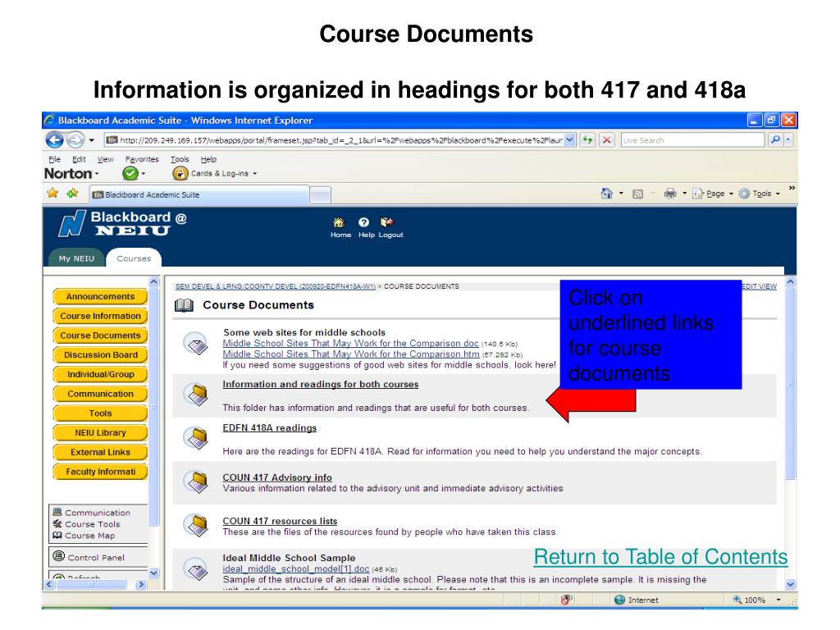Open the Help menu
This screenshot has width=840, height=630.
pyautogui.click(x=208, y=159)
